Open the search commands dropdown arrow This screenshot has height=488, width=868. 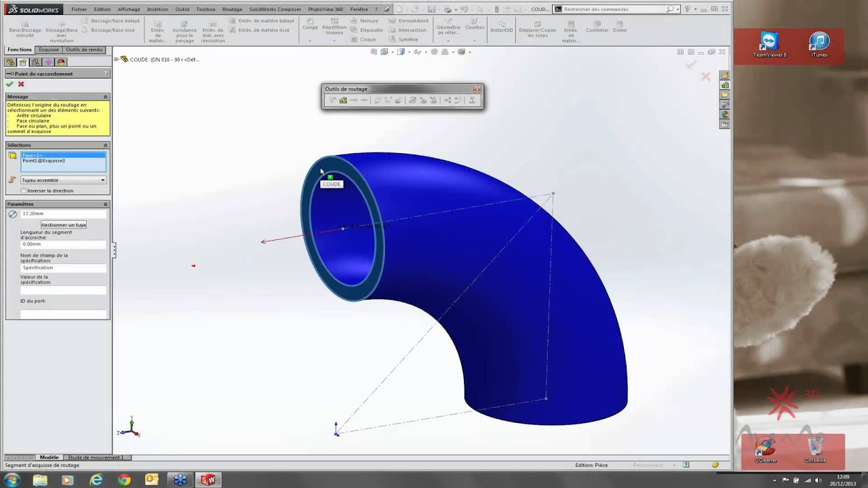pyautogui.click(x=678, y=9)
